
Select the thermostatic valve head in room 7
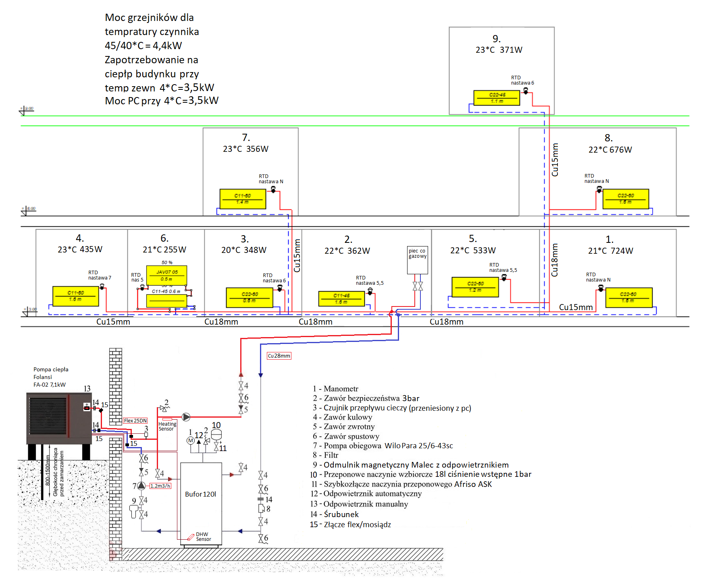pos(273,189)
